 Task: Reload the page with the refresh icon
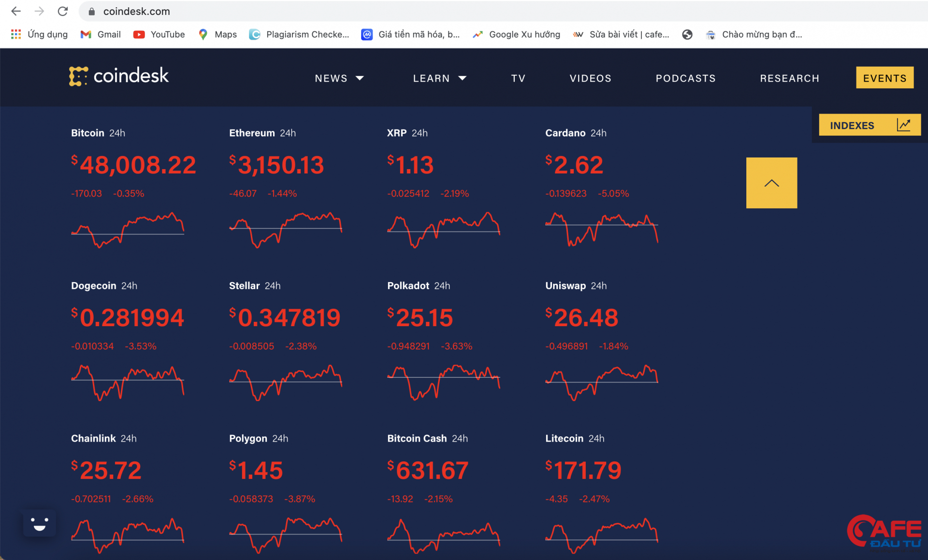coord(62,11)
